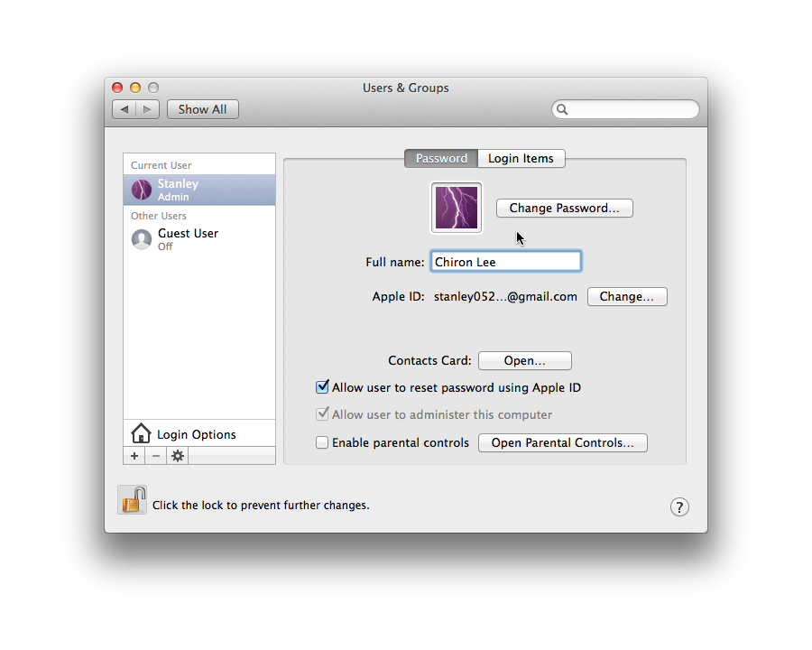Open the gear action menu
The height and width of the screenshot is (650, 812).
[x=178, y=456]
